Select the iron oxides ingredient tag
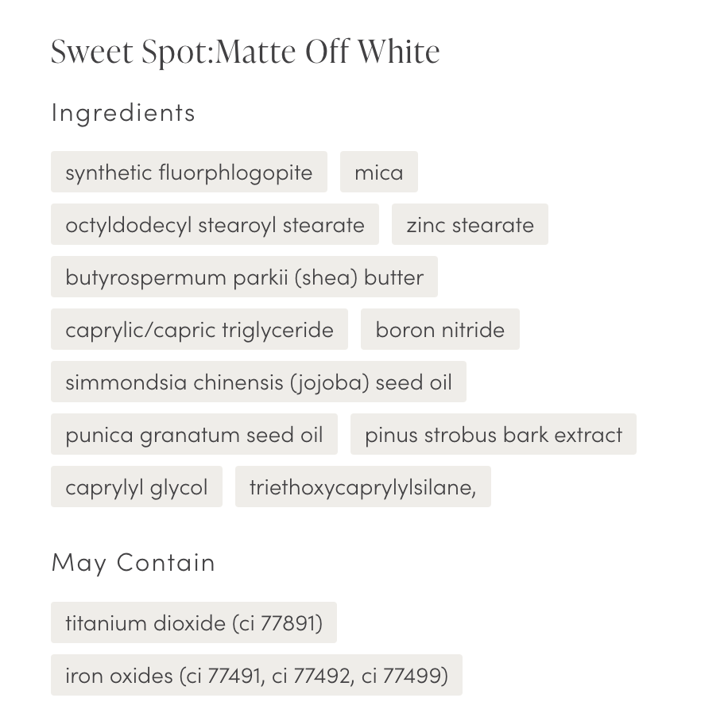The height and width of the screenshot is (725, 728). point(256,675)
